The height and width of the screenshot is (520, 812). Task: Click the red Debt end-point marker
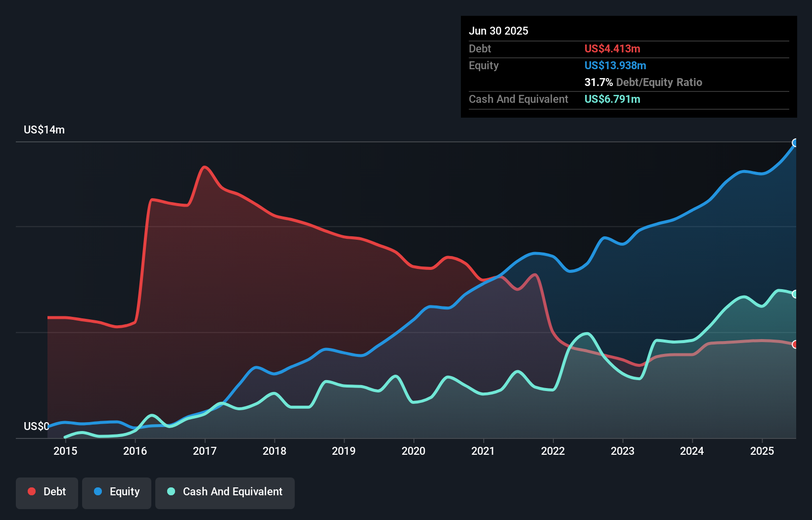795,345
